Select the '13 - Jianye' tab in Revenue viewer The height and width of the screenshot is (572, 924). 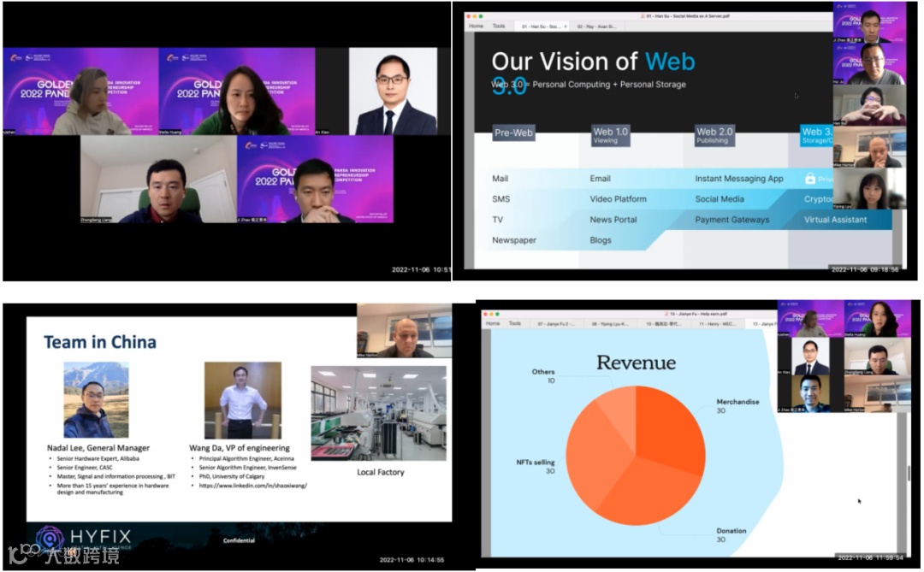coord(764,323)
